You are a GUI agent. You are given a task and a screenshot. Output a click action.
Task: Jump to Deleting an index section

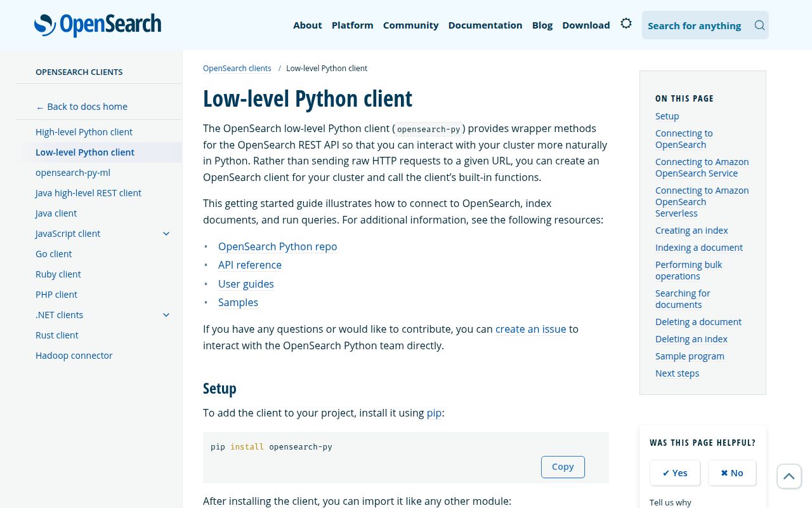tap(691, 339)
